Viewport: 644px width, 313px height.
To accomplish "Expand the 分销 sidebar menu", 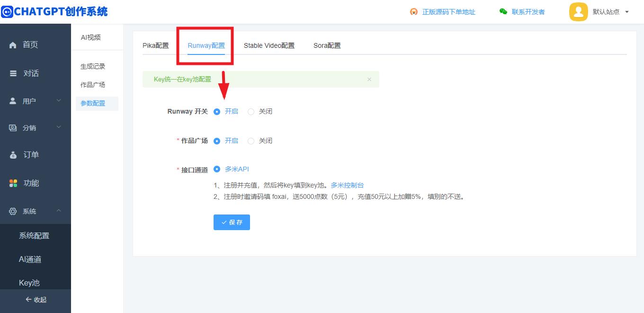I will (x=59, y=127).
